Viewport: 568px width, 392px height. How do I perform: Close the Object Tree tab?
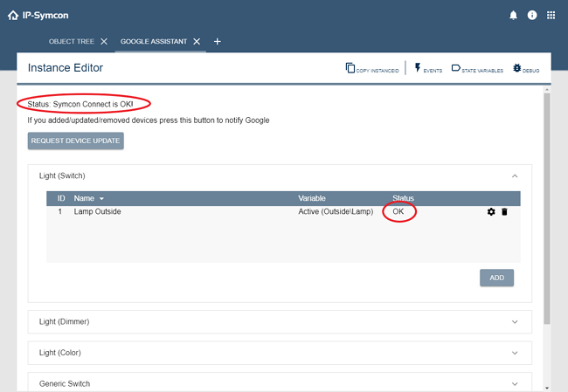(104, 41)
